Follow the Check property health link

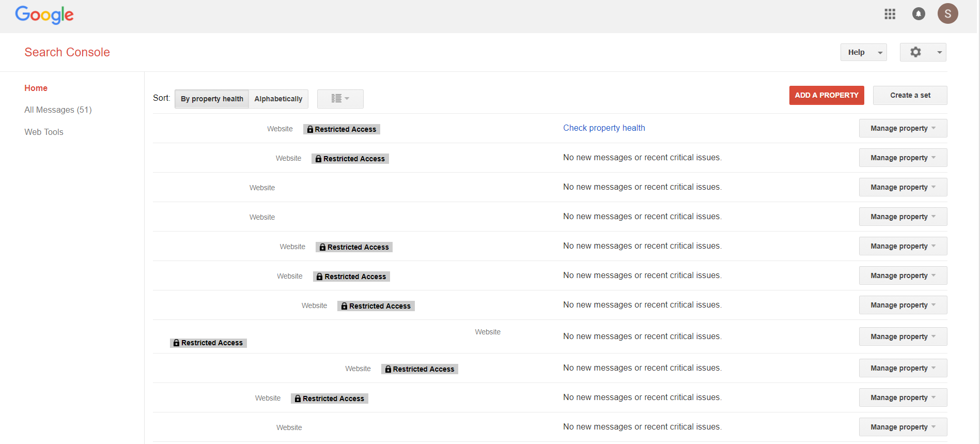[x=604, y=128]
